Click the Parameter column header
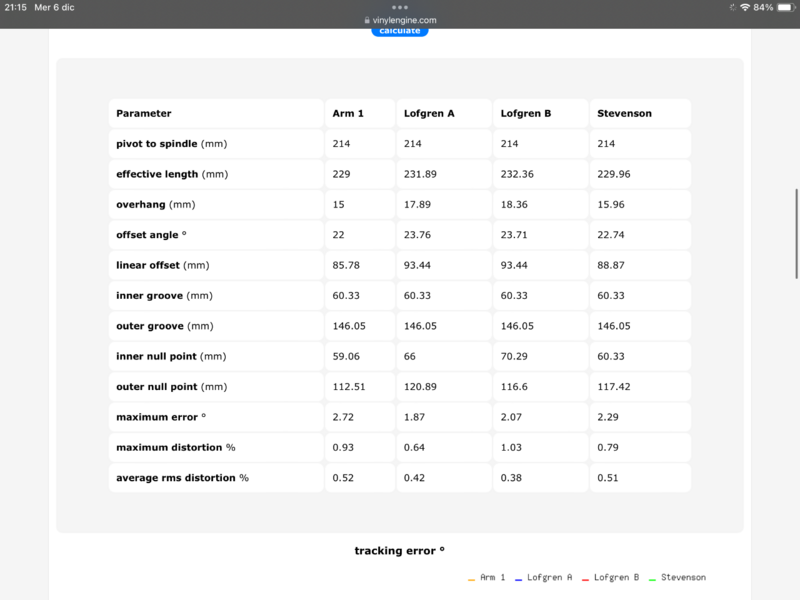Screen dimensions: 800x600 click(144, 114)
